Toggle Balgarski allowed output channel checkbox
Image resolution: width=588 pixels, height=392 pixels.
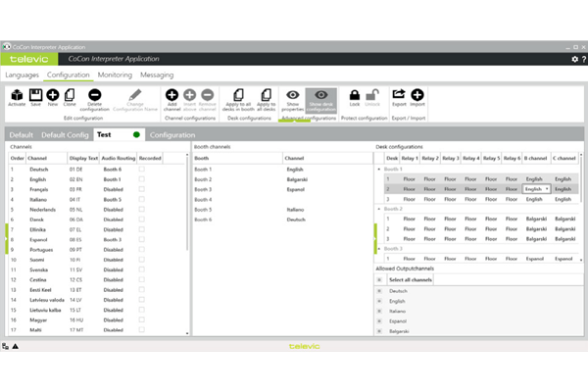tap(379, 331)
